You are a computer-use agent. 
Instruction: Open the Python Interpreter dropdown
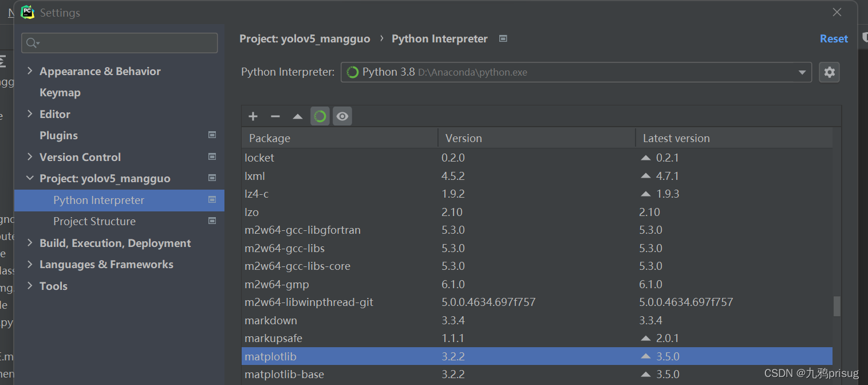[x=576, y=72]
